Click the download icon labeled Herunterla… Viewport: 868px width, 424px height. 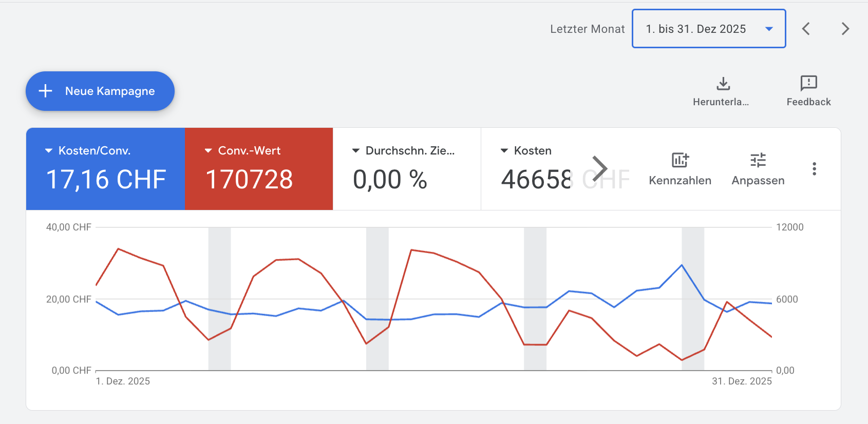point(723,84)
